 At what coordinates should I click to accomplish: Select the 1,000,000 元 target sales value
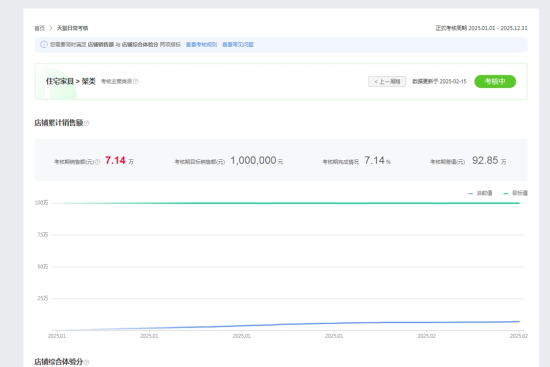256,160
